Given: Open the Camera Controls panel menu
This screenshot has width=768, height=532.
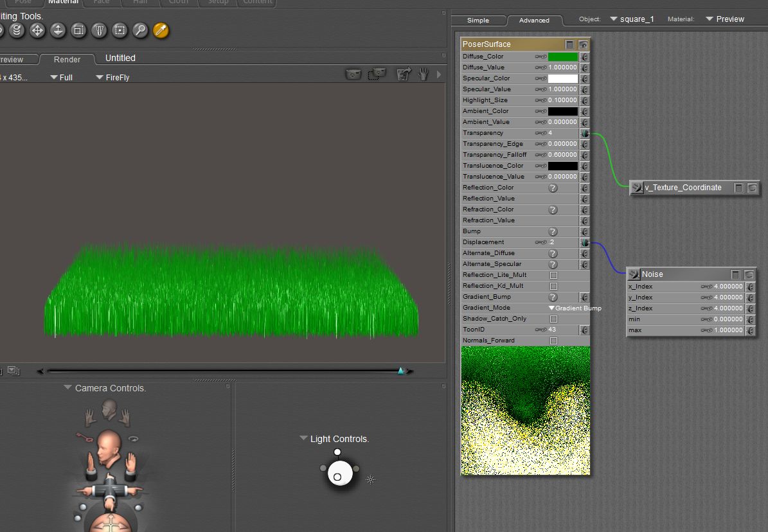Looking at the screenshot, I should click(x=67, y=388).
